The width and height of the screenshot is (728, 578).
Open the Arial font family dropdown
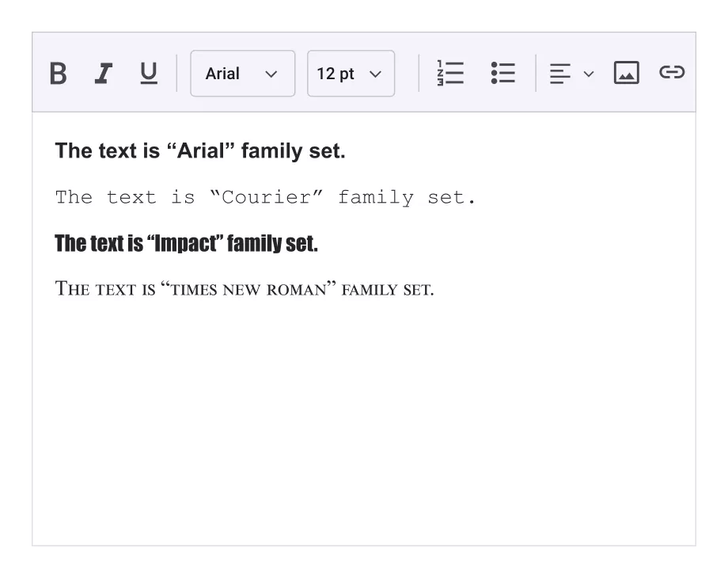242,73
